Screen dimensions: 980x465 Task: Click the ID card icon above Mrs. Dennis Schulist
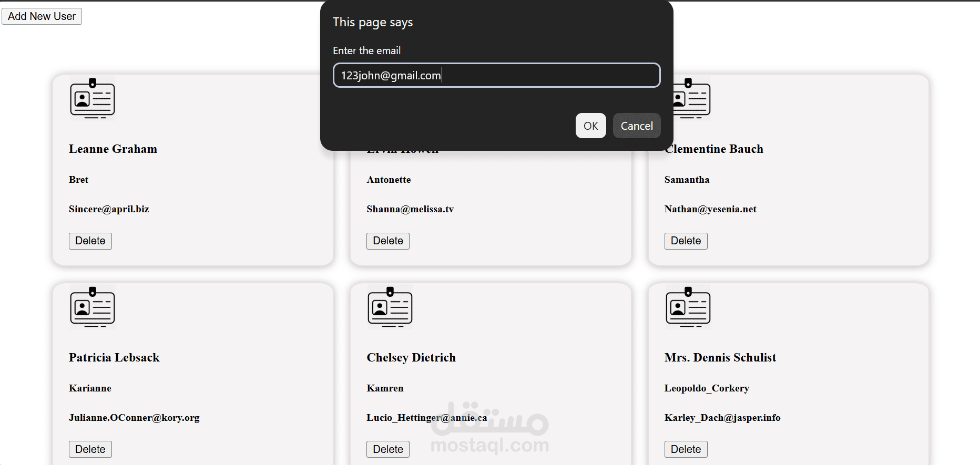click(688, 307)
